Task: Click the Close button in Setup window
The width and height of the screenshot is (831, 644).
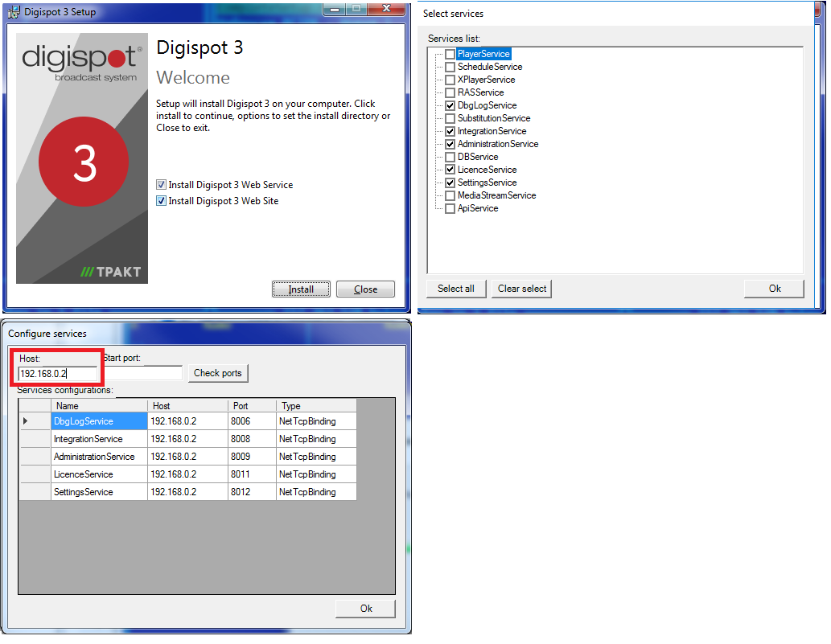Action: coord(366,289)
